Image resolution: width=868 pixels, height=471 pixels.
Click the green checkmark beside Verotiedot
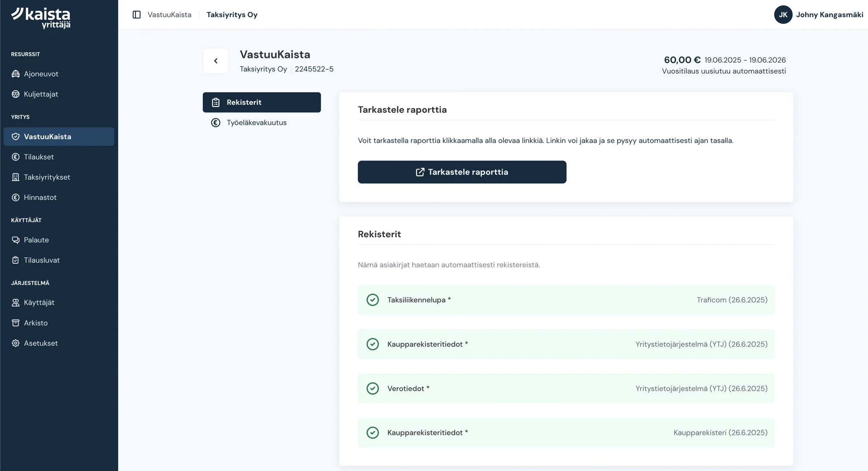pyautogui.click(x=372, y=389)
